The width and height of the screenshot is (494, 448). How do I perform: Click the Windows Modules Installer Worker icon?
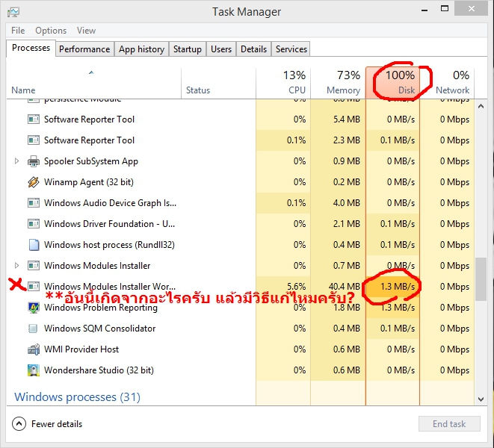pos(34,287)
